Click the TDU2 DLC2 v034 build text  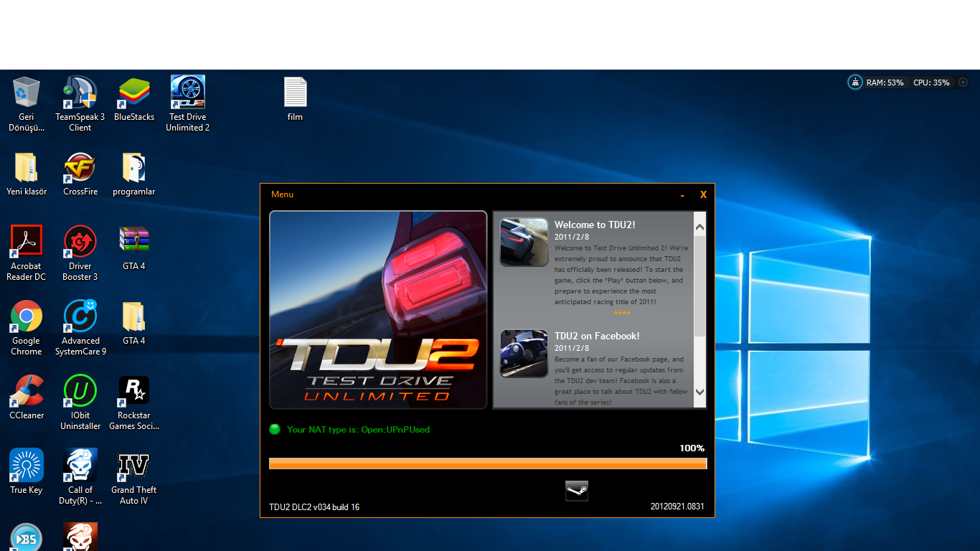pos(314,507)
